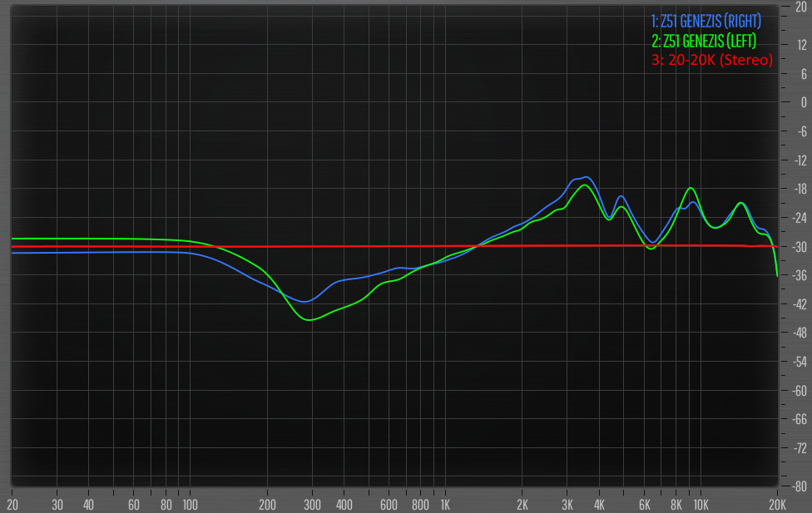Click the 1K frequency axis label
Viewport: 812px width, 513px height.
click(x=445, y=505)
